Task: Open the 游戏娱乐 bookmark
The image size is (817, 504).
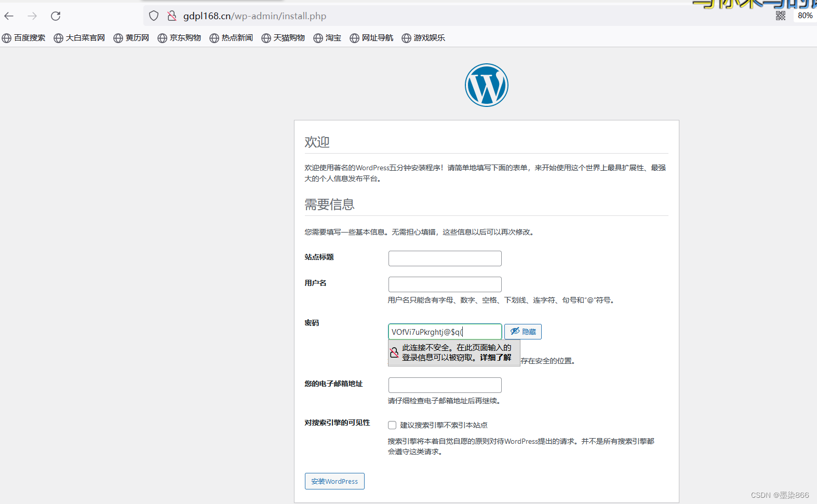Action: (x=423, y=38)
